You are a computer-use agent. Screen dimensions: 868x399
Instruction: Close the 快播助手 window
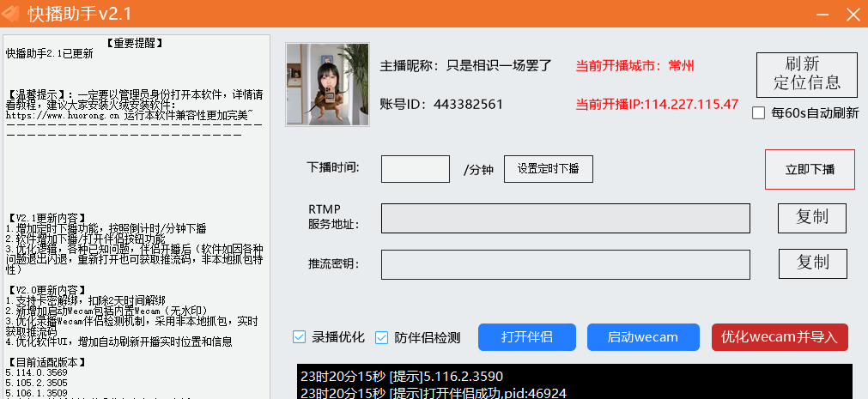851,14
